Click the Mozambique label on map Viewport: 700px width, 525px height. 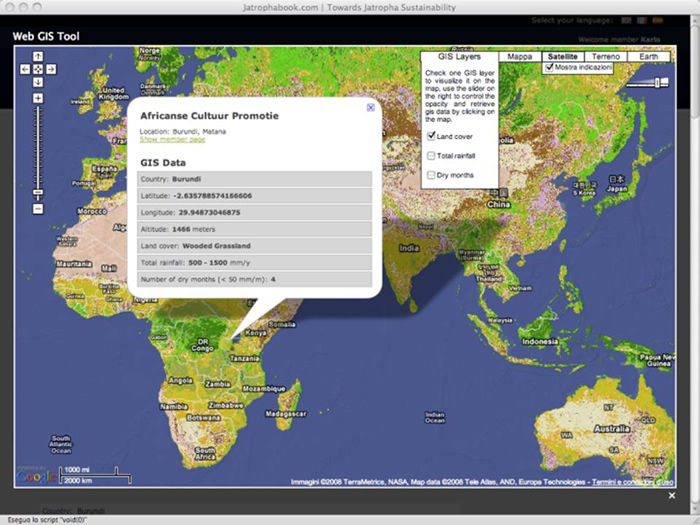(264, 388)
